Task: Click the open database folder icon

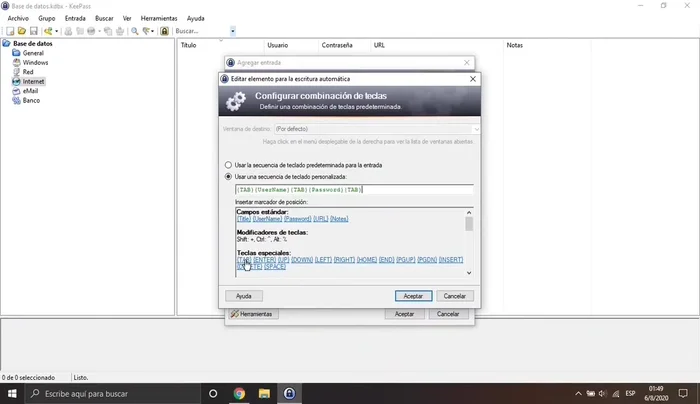Action: coord(20,31)
